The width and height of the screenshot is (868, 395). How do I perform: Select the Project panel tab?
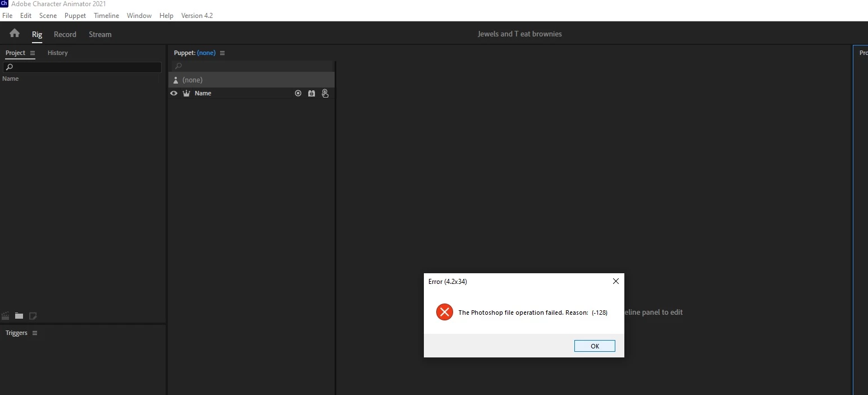[15, 53]
